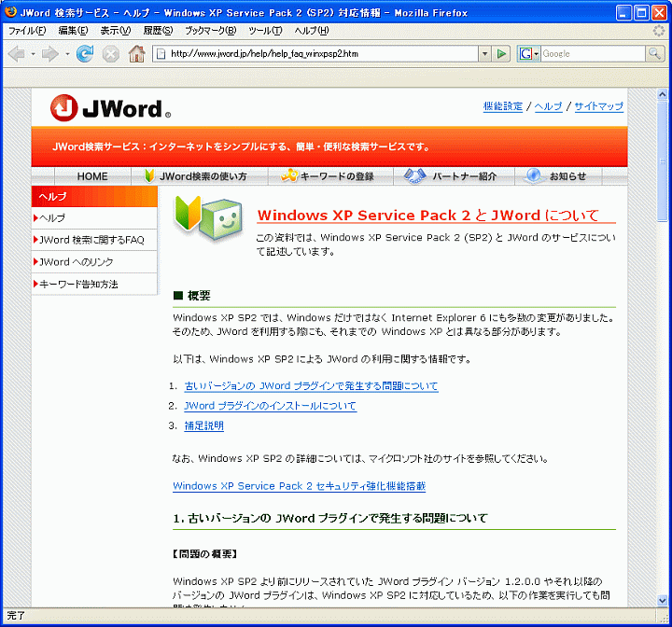Expand the address bar URL history dropdown
This screenshot has width=672, height=627.
click(483, 54)
